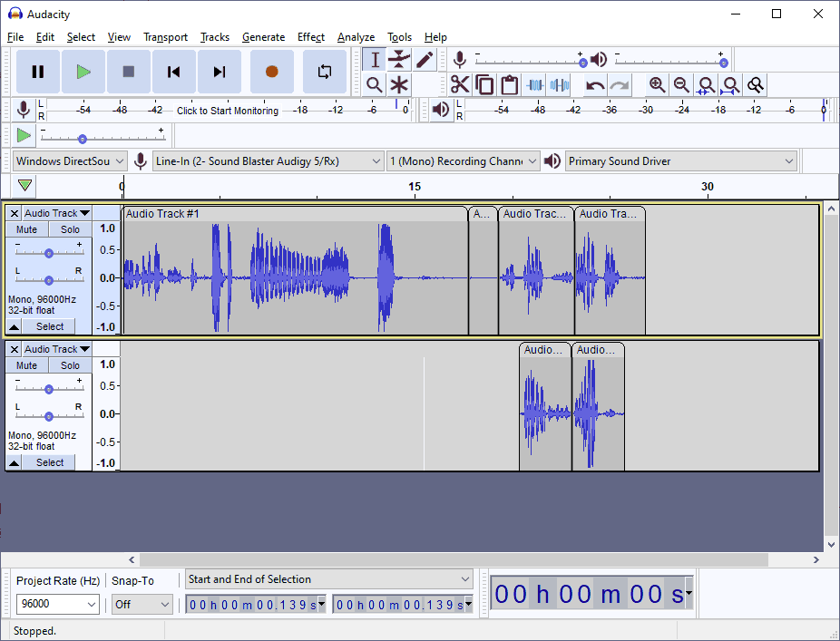Open the Start and End of Selection dropdown

coord(329,579)
